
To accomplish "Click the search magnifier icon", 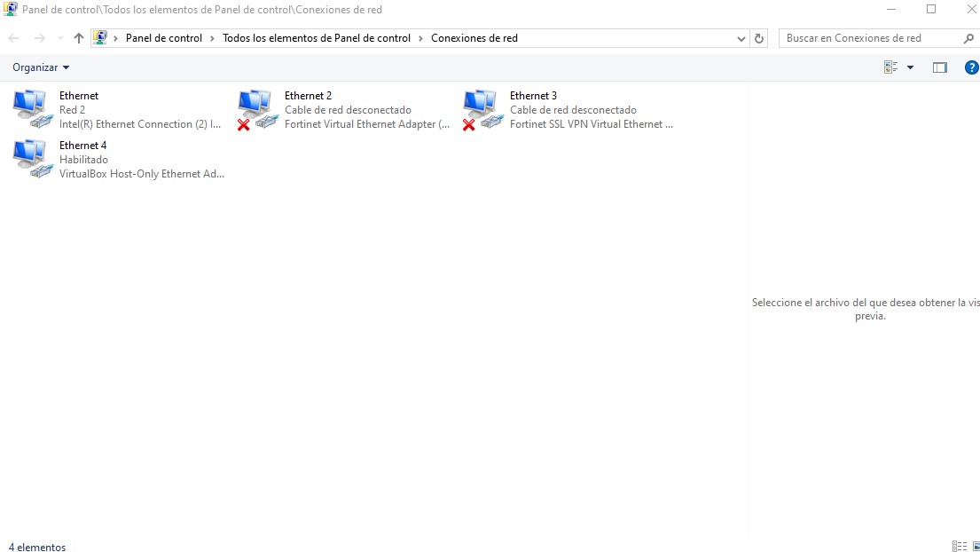I will (x=968, y=38).
